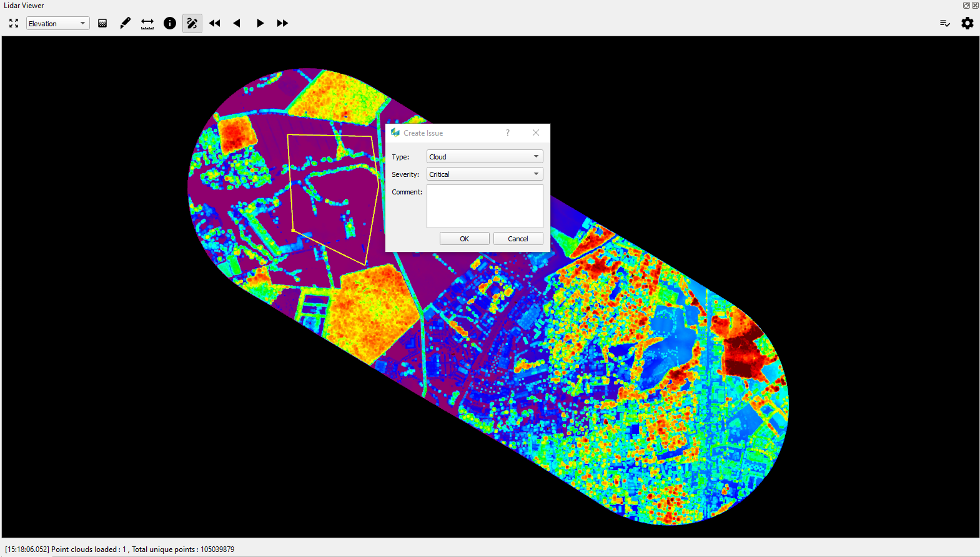The width and height of the screenshot is (980, 557).
Task: Click the question mark help button
Action: [508, 133]
